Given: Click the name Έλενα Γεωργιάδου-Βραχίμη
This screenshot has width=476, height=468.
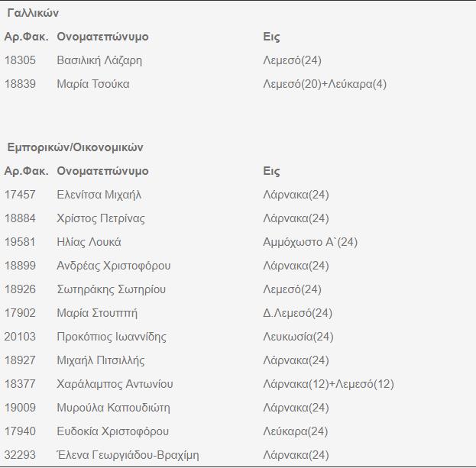Looking at the screenshot, I should coord(128,455).
